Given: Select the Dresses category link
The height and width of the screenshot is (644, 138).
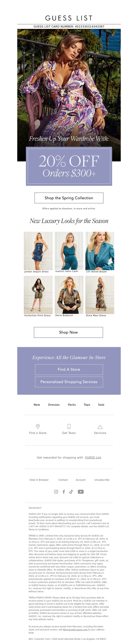Looking at the screenshot, I should [54, 405].
